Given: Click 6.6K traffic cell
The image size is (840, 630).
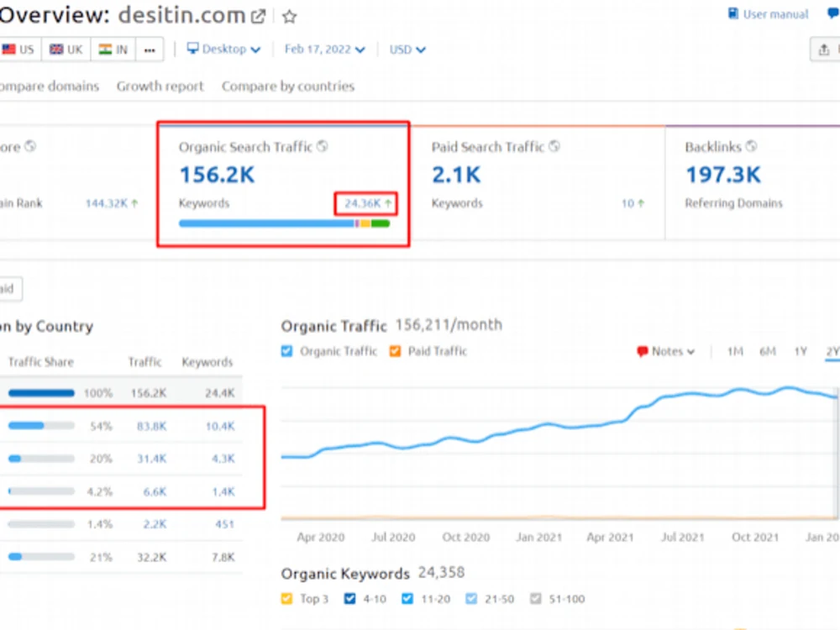Looking at the screenshot, I should tap(155, 491).
